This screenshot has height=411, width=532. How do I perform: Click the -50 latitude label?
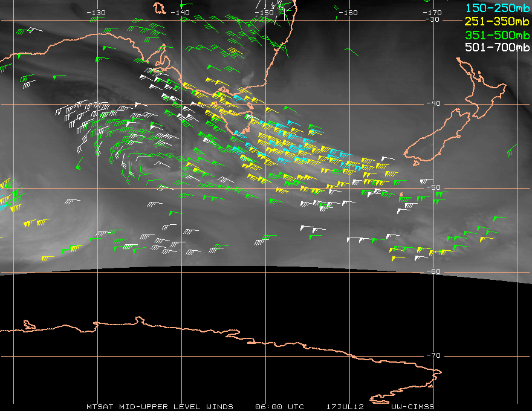click(x=433, y=187)
